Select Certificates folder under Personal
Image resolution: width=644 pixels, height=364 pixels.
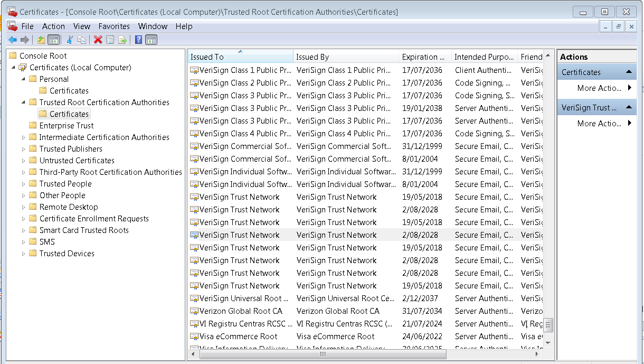[x=69, y=90]
